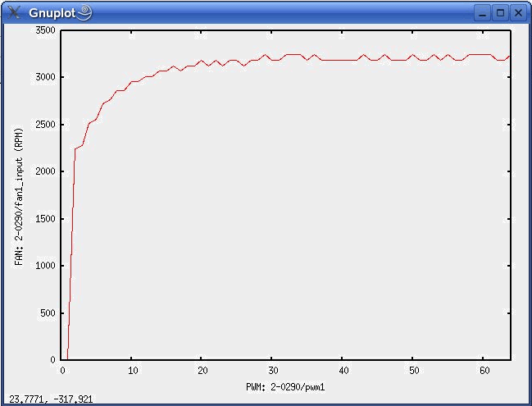Image resolution: width=532 pixels, height=406 pixels.
Task: Click the 500 tick label on the y-axis
Action: pos(48,313)
